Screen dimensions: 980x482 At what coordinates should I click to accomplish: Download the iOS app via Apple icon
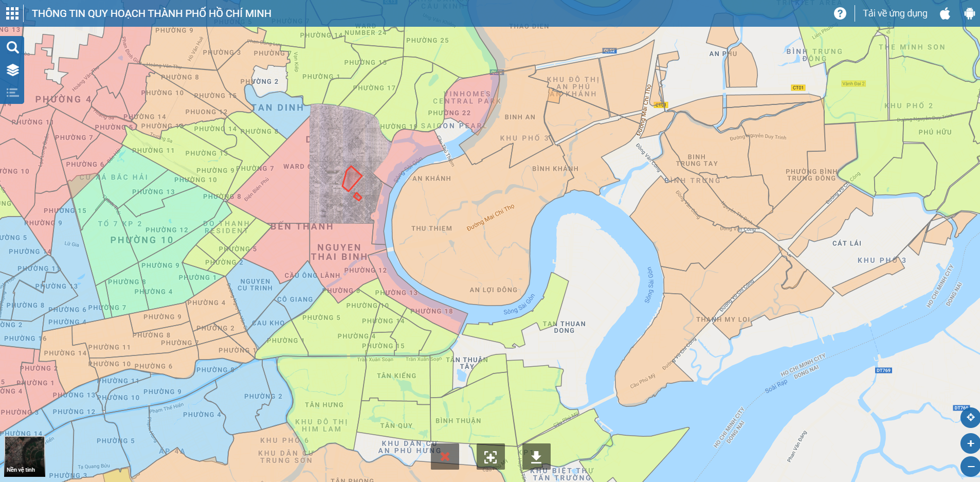(945, 13)
